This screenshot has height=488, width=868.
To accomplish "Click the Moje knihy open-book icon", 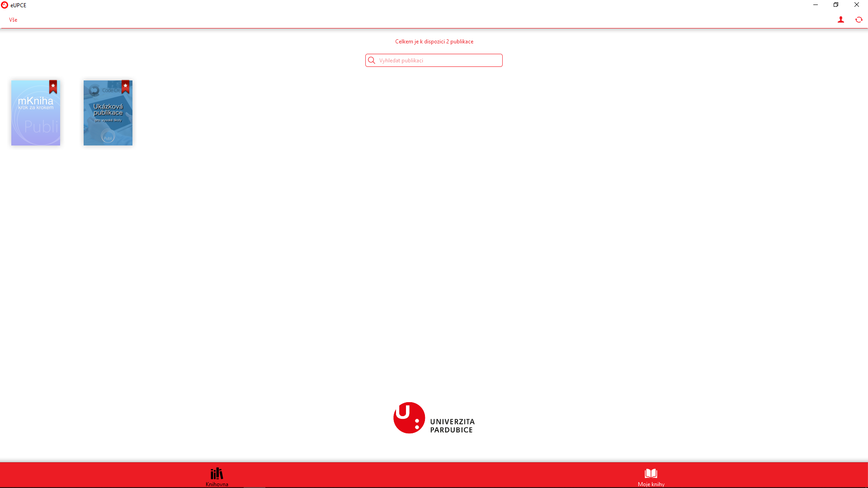I will [x=651, y=473].
